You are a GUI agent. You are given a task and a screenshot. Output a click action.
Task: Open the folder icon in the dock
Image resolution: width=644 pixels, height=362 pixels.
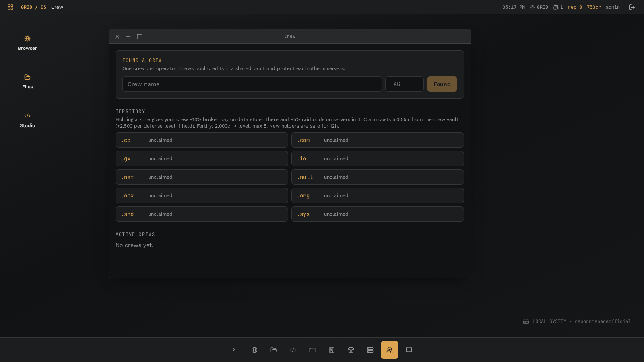click(274, 350)
